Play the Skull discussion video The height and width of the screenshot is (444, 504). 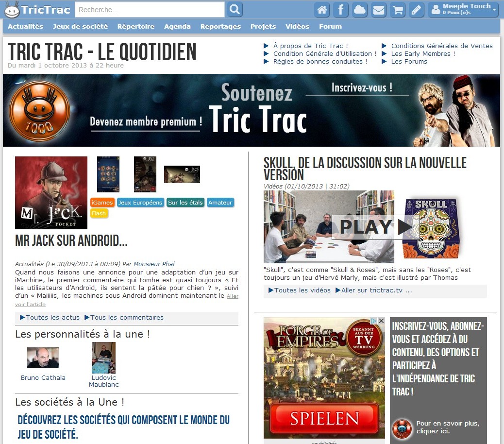point(375,227)
